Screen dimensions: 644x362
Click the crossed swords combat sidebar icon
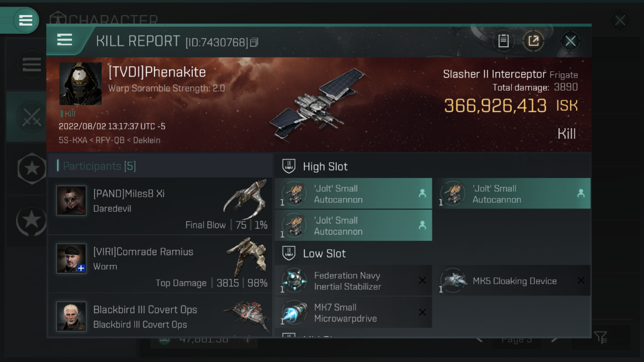point(32,117)
